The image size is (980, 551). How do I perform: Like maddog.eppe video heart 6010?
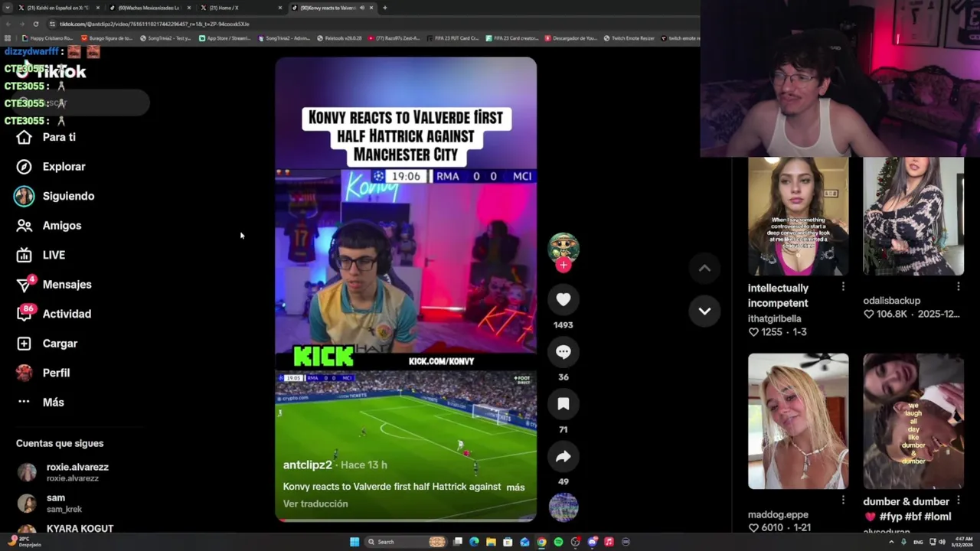tap(753, 528)
